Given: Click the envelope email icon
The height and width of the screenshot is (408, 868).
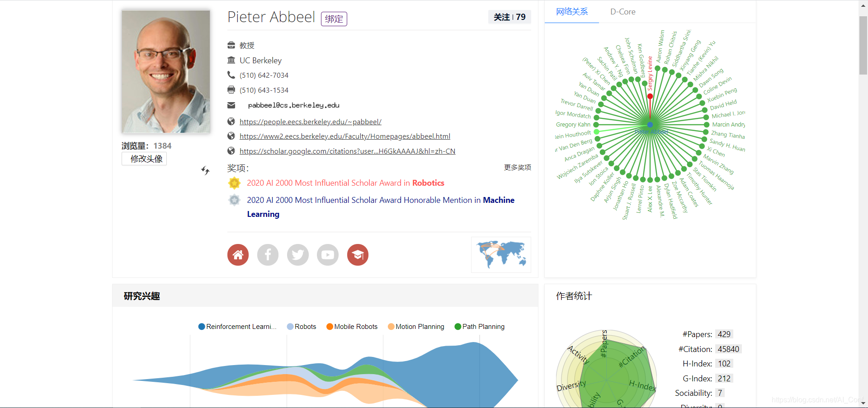Looking at the screenshot, I should tap(231, 105).
